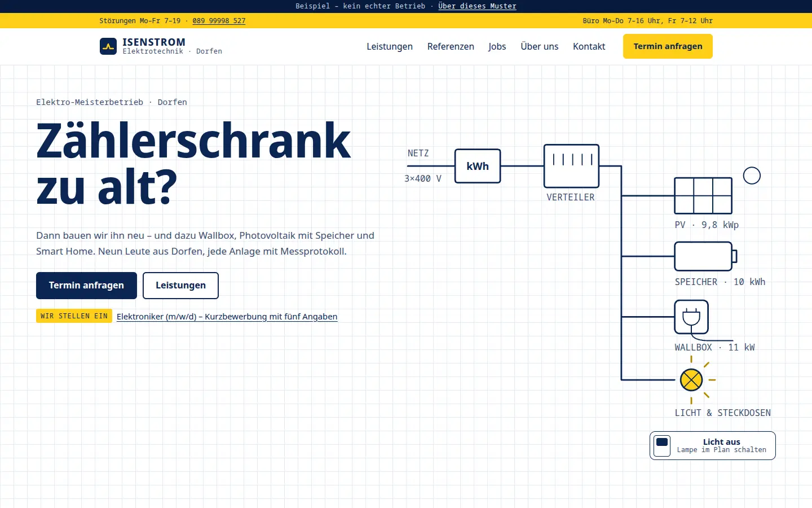Click the SPEICHER · 10 kWh label

click(x=720, y=282)
